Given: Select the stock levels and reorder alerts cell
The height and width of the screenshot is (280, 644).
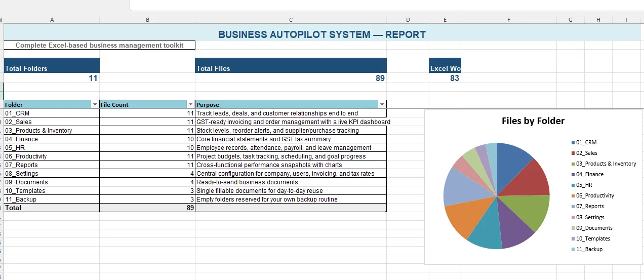Looking at the screenshot, I should coord(291,131).
